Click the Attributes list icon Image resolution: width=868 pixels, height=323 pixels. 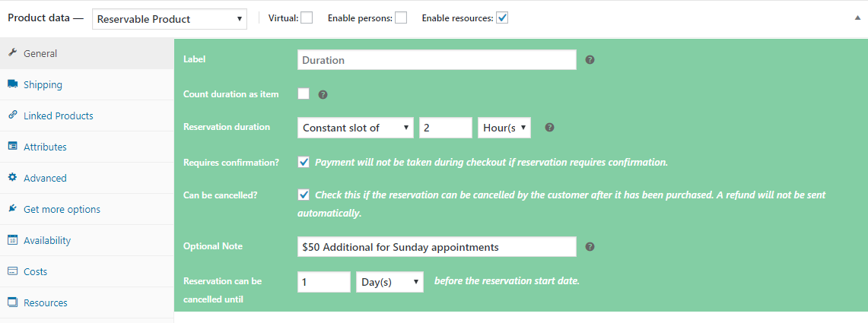coord(13,147)
